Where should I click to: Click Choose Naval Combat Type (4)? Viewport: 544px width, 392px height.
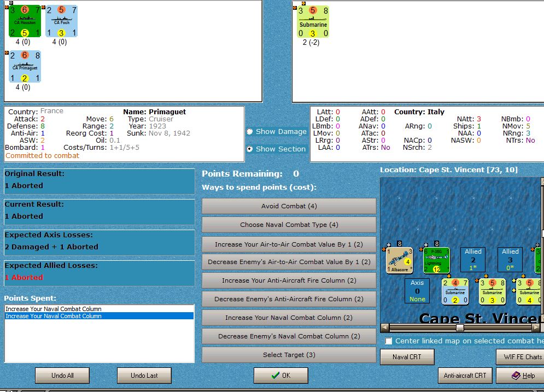pyautogui.click(x=289, y=225)
